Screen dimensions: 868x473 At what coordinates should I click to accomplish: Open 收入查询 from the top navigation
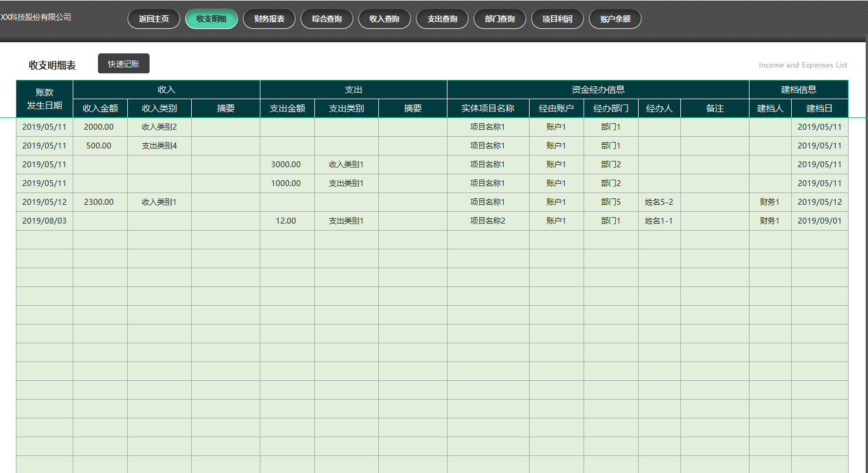click(384, 19)
